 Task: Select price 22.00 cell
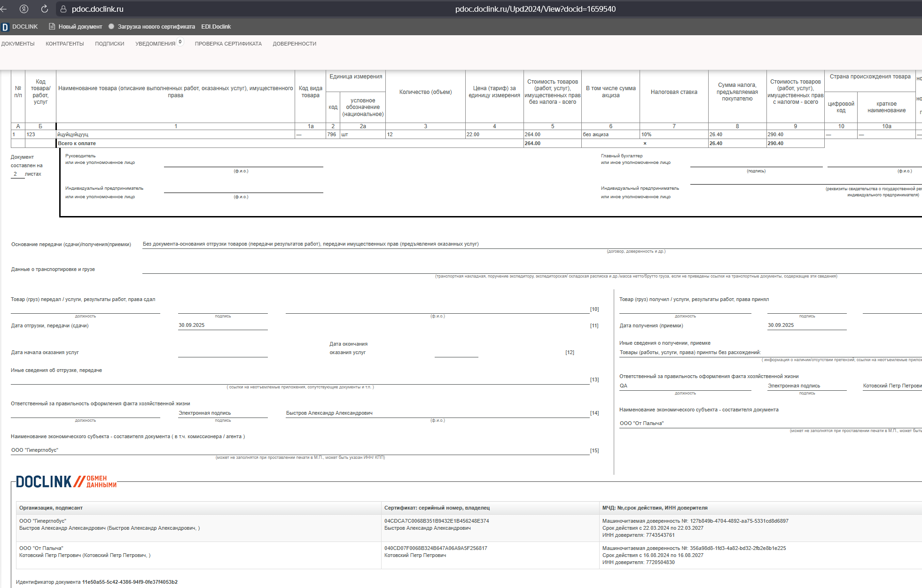(x=494, y=134)
